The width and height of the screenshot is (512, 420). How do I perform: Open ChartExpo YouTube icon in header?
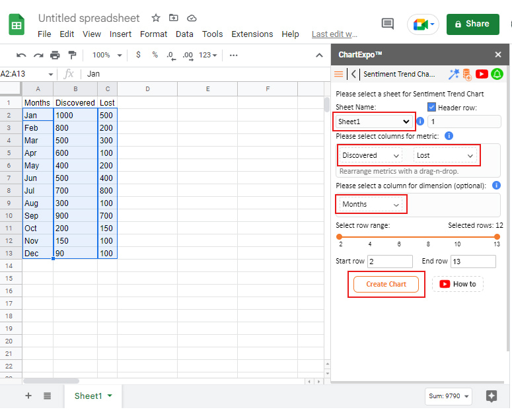(482, 74)
